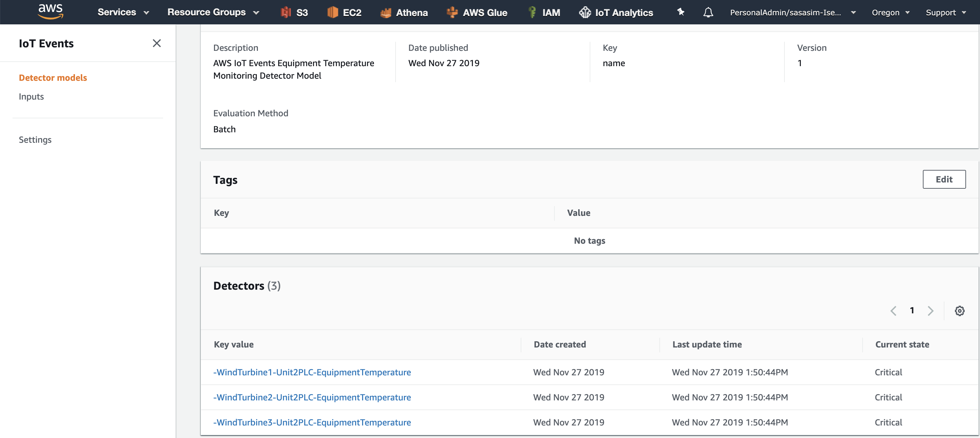This screenshot has width=980, height=438.
Task: Expand the Resource Groups menu
Action: (x=213, y=12)
